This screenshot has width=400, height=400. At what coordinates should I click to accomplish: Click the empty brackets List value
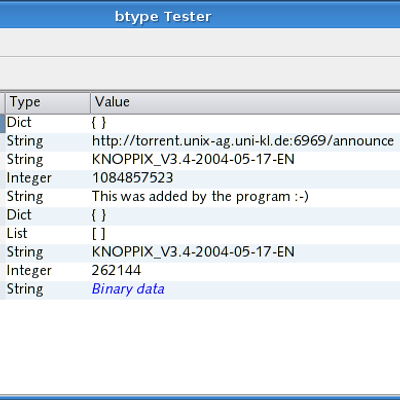point(99,234)
